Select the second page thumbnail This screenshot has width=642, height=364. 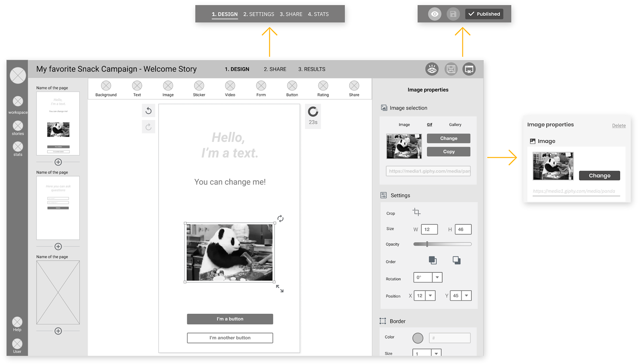(58, 208)
